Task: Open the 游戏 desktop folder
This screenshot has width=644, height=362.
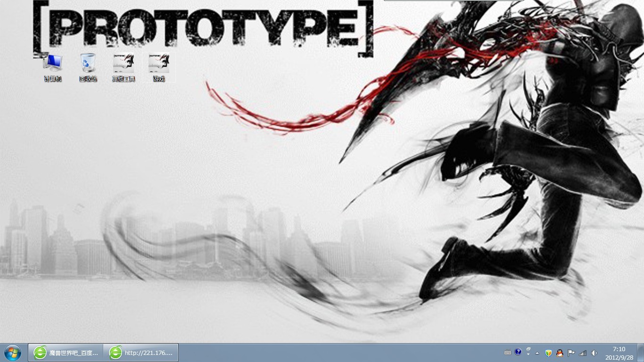Action: pyautogui.click(x=159, y=67)
